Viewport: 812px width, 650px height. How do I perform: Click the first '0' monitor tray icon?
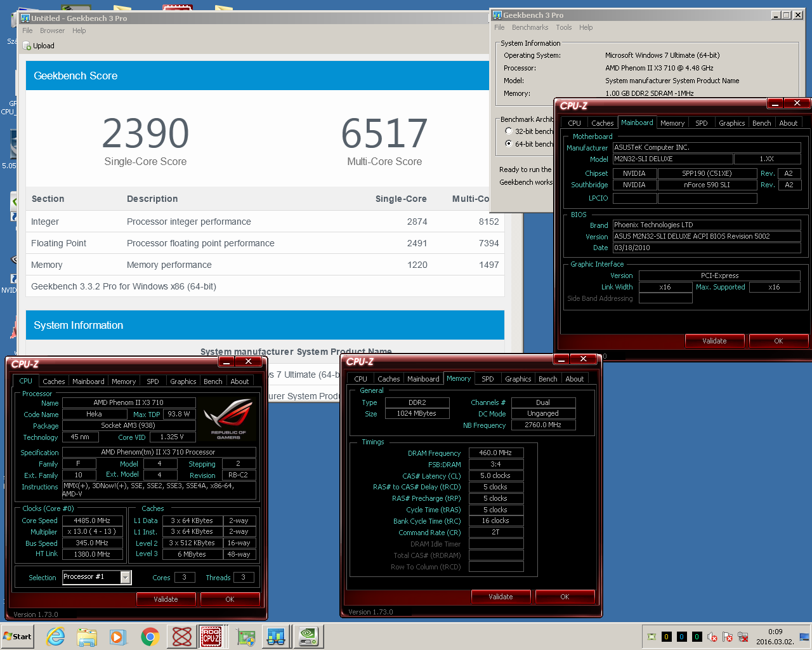click(666, 637)
